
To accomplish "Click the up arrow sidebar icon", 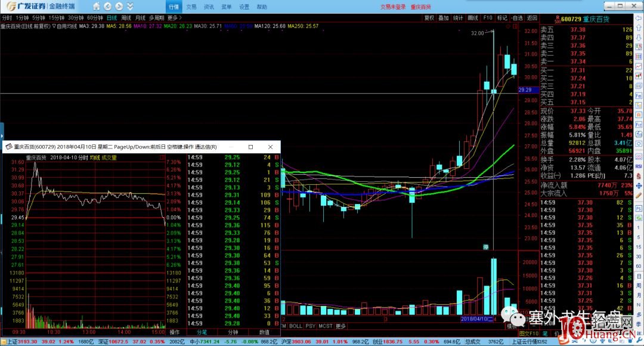I will coord(639,28).
